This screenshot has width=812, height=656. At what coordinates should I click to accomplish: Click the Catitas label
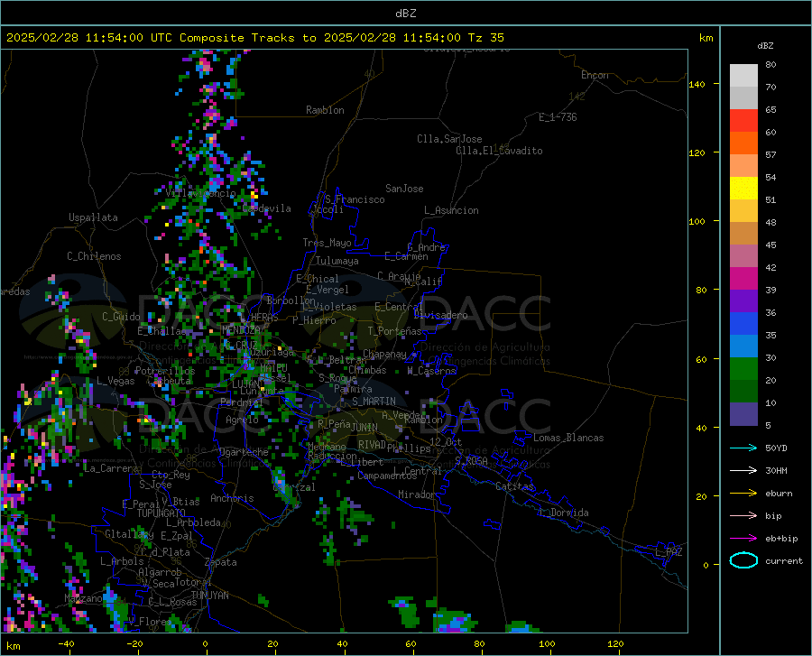(515, 486)
